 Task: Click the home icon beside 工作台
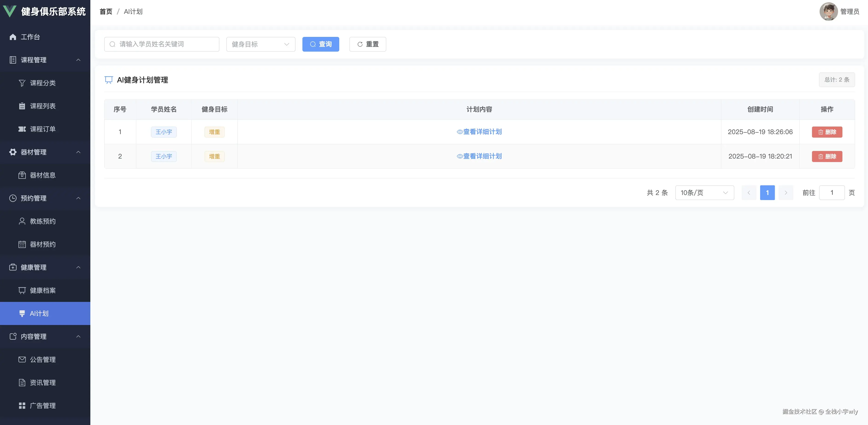[13, 37]
